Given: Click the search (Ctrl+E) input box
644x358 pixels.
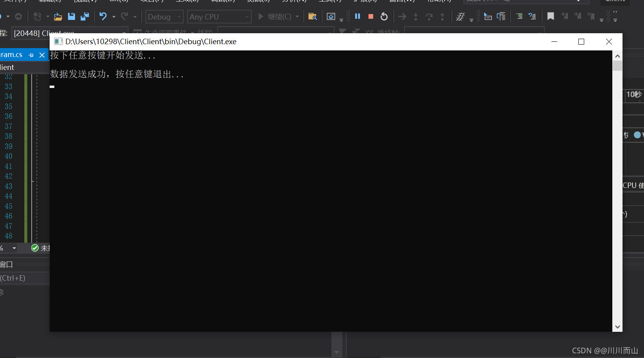Looking at the screenshot, I should [x=25, y=278].
